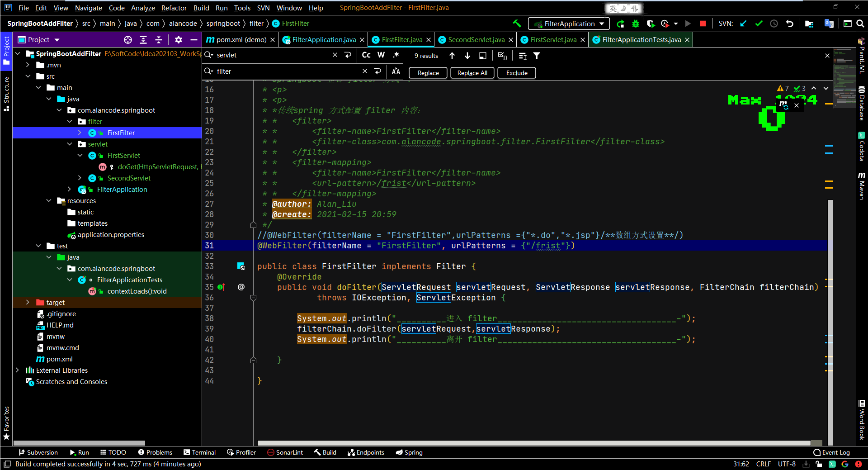Hide the Project panel with minus icon

point(194,40)
